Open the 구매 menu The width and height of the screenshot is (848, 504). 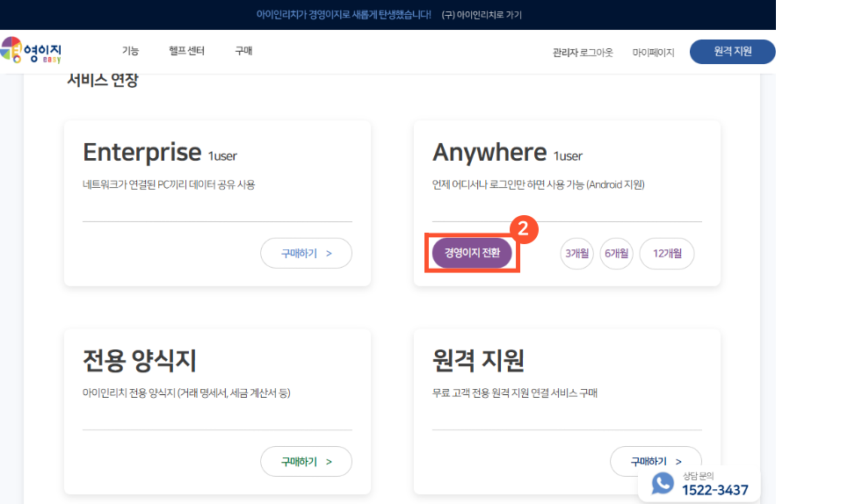(x=243, y=52)
